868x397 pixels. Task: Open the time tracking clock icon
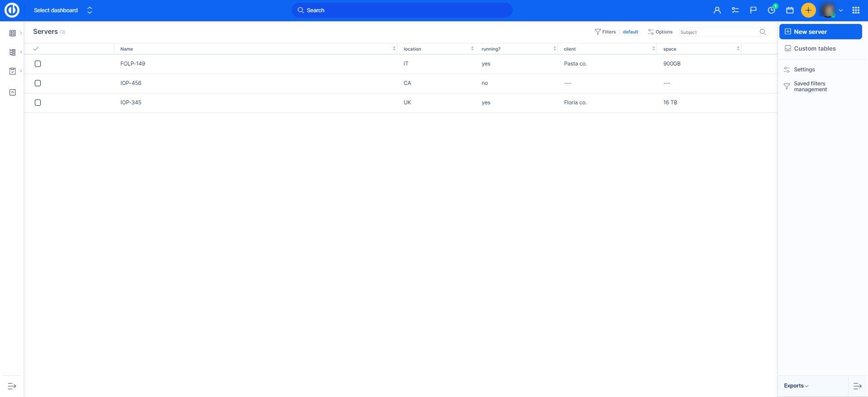pos(772,10)
